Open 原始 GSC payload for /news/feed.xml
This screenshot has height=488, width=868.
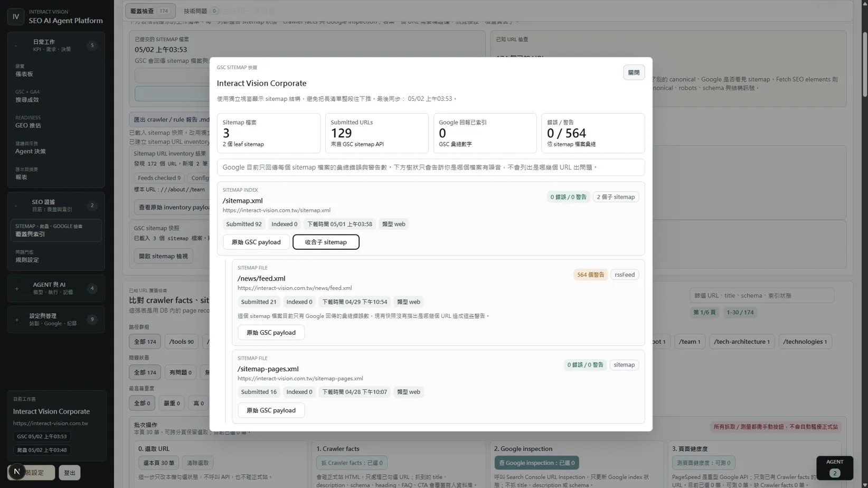point(271,332)
